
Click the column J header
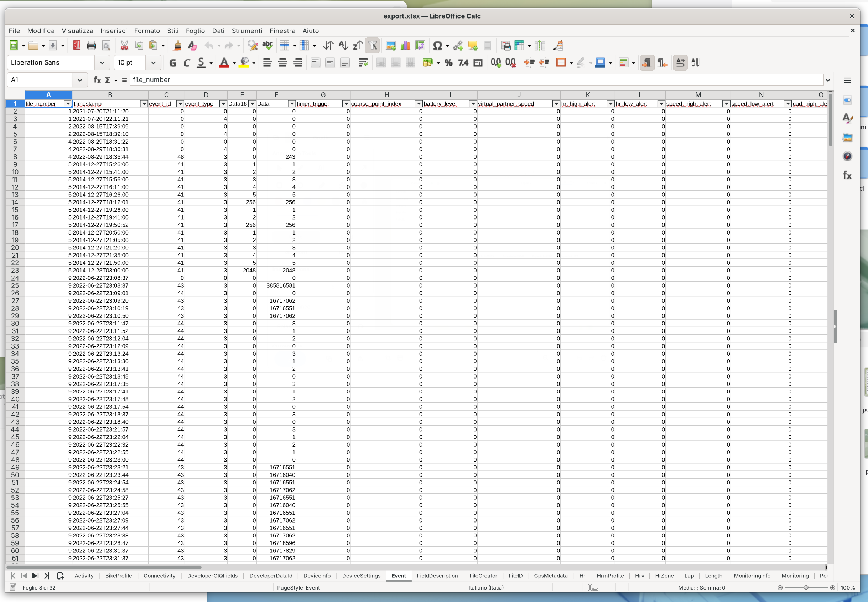(519, 95)
